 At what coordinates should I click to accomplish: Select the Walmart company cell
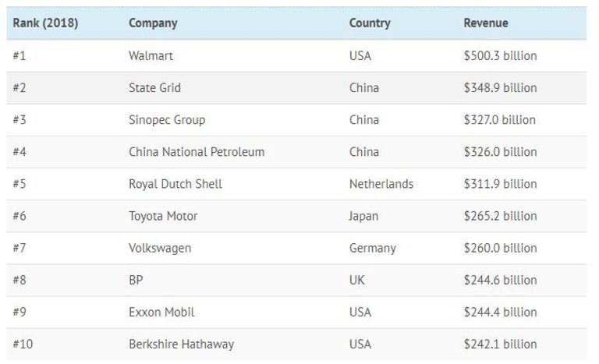tap(151, 56)
